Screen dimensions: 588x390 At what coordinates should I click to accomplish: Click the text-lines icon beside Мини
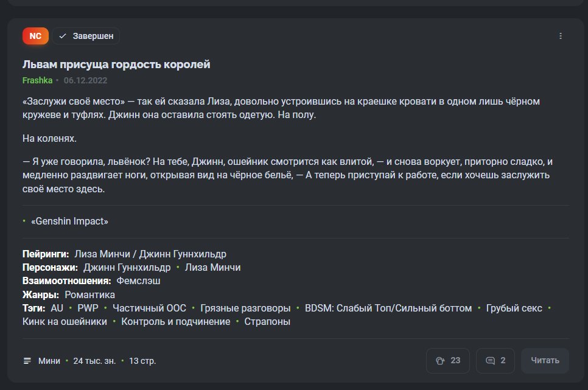click(27, 361)
